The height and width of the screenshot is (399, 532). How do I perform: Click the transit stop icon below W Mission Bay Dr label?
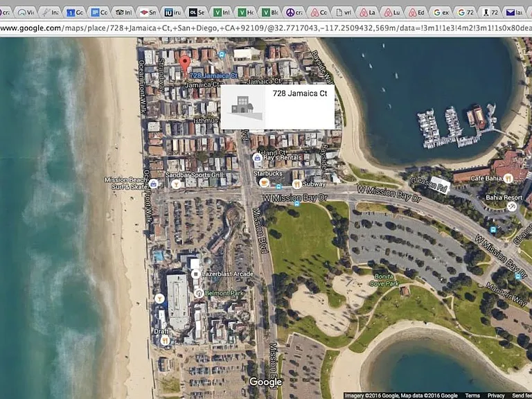(297, 204)
